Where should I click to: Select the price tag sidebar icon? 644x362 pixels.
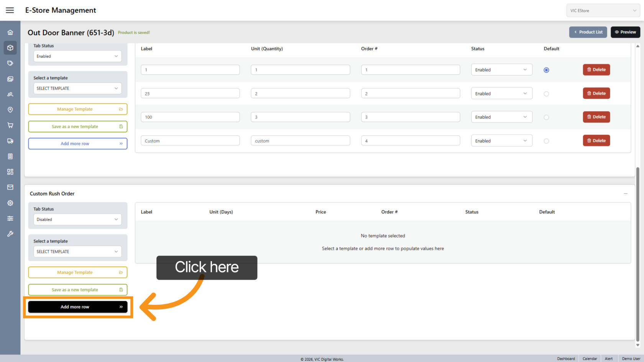click(x=10, y=63)
